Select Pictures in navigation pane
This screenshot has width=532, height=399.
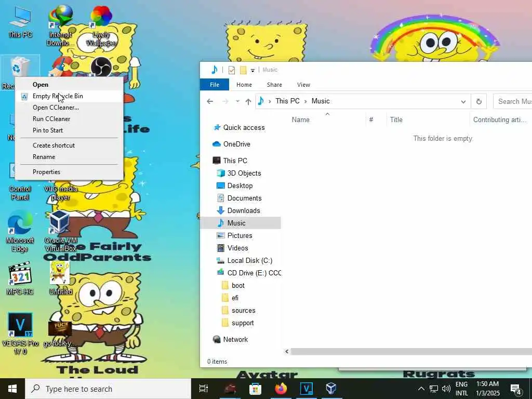click(x=240, y=235)
